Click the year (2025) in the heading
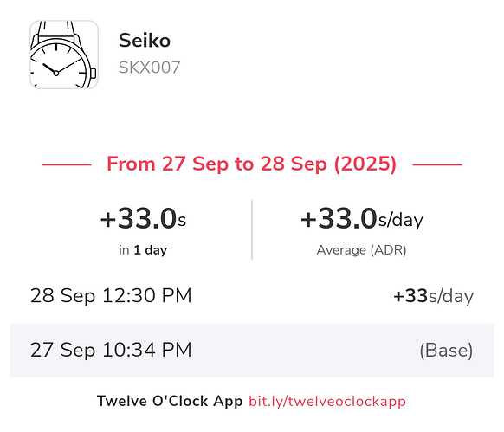 (x=365, y=164)
